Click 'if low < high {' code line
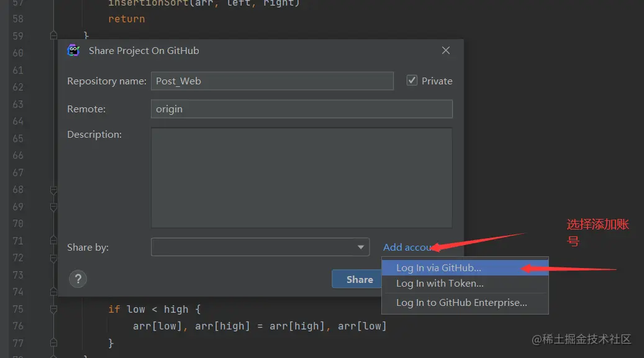The image size is (644, 358). [x=155, y=309]
